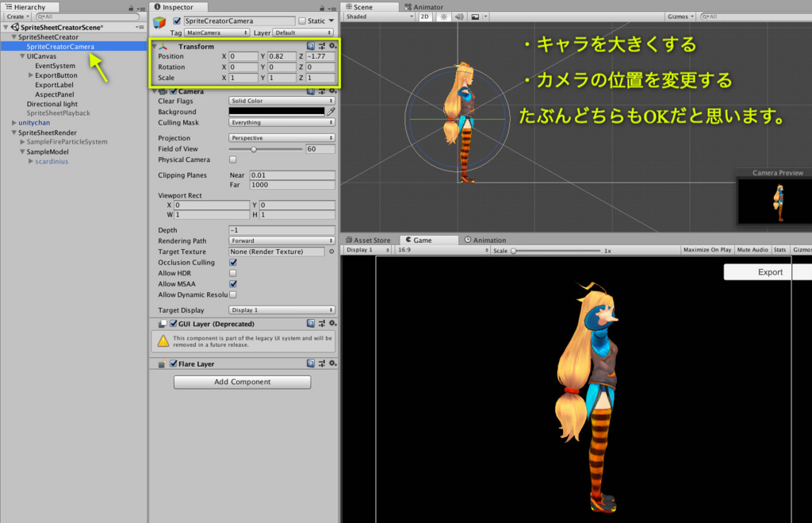Click the Position Y input field
Screen dimensions: 812x523
tap(282, 56)
